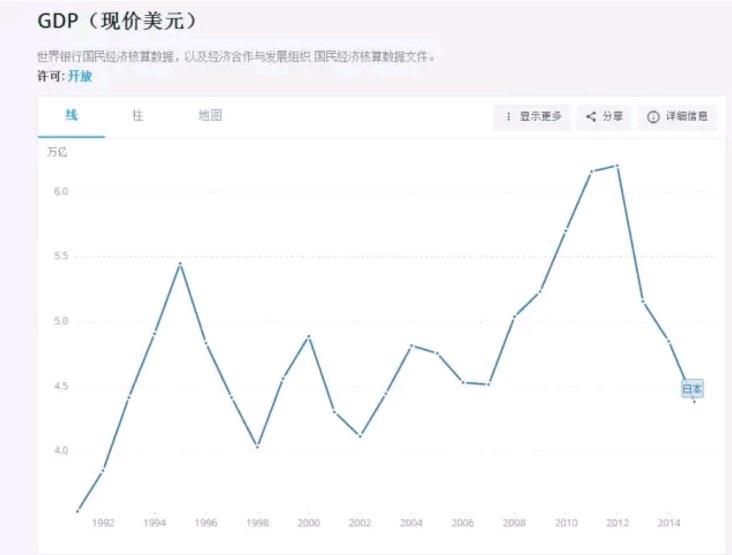The image size is (732, 555).
Task: Click the 1998 low data point
Action: tap(258, 447)
